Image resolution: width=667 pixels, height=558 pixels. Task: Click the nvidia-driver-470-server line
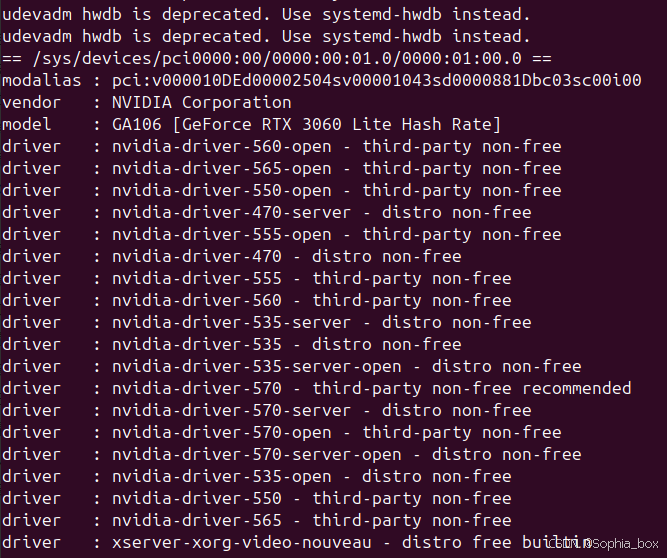tap(267, 213)
